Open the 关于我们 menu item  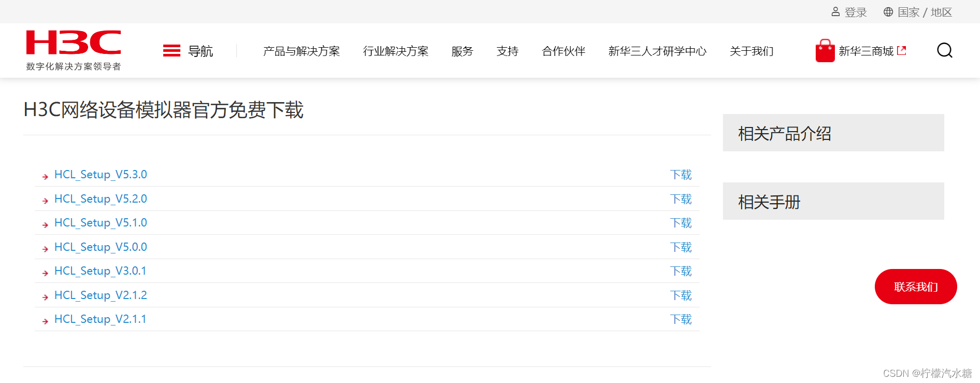pyautogui.click(x=751, y=51)
